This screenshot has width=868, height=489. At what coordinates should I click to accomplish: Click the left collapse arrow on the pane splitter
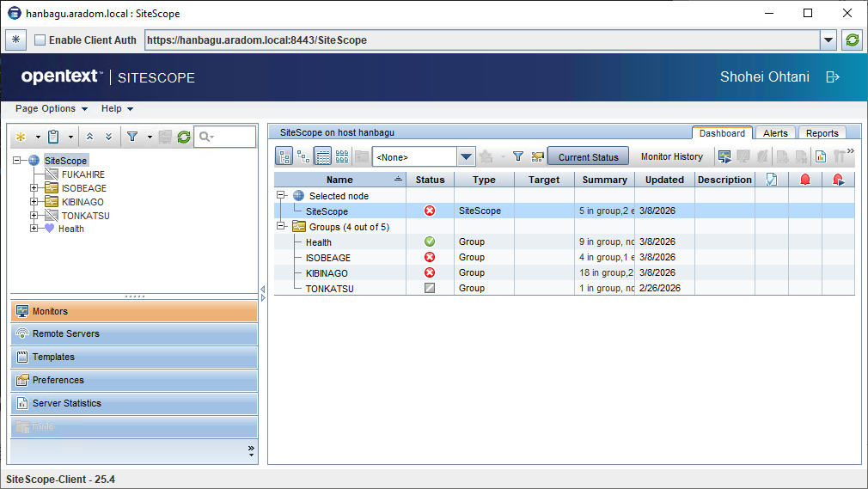(263, 289)
